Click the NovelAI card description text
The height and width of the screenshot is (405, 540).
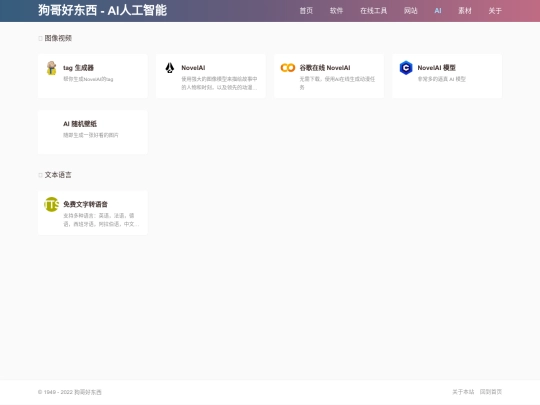(x=219, y=83)
